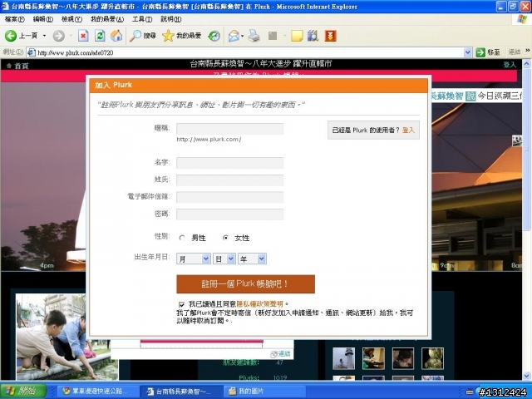Switch to the My Pictures taskbar window

(x=264, y=392)
